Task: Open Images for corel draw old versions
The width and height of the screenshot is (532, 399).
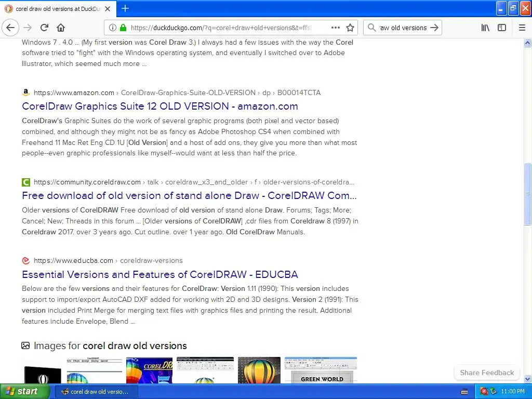Action: tap(110, 345)
